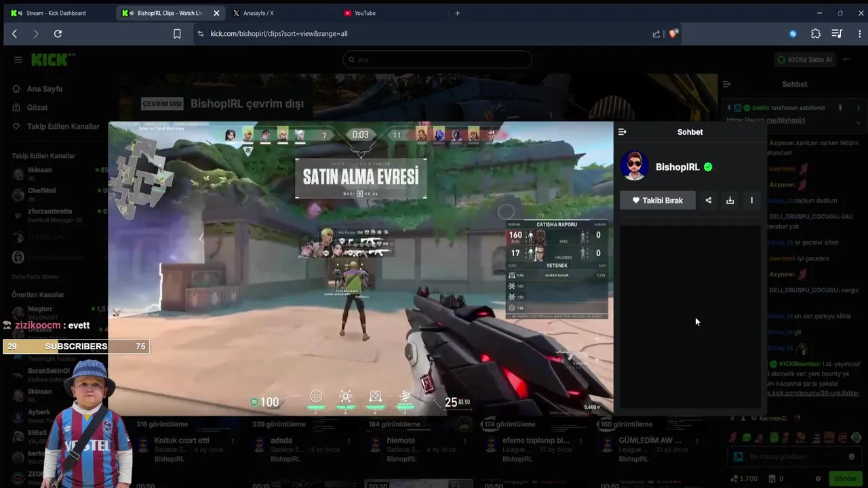868x488 pixels.
Task: Switch to the Anasayfa / X tab
Action: click(x=258, y=13)
